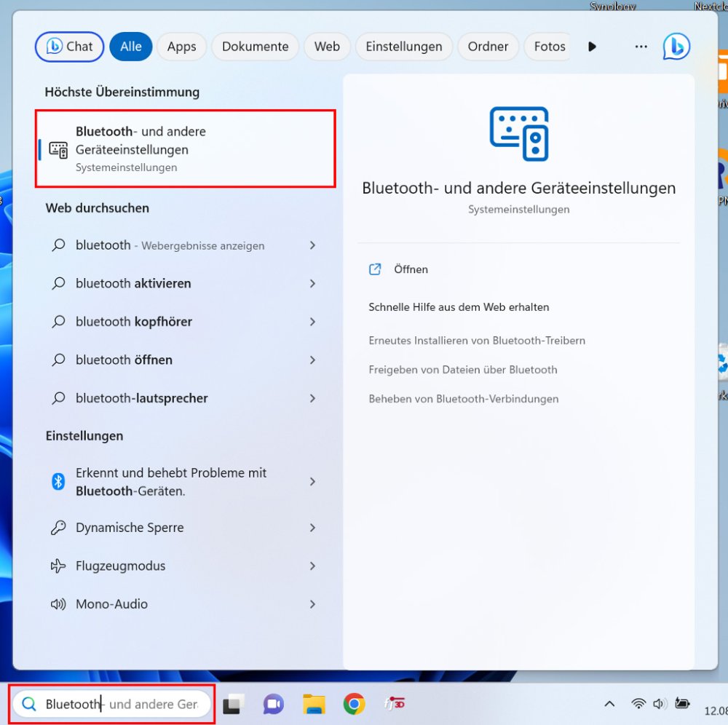Image resolution: width=728 pixels, height=725 pixels.
Task: Launch Google Chrome from the taskbar
Action: [x=354, y=704]
